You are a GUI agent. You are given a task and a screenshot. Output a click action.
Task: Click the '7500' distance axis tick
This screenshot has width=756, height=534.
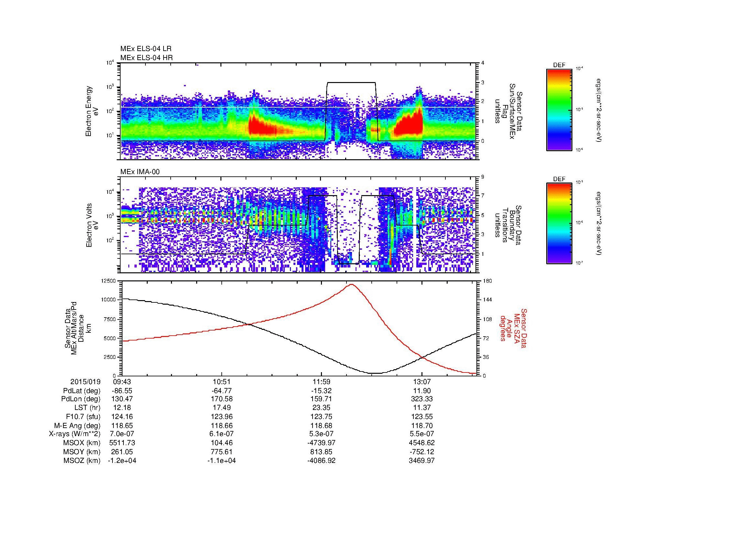point(110,319)
